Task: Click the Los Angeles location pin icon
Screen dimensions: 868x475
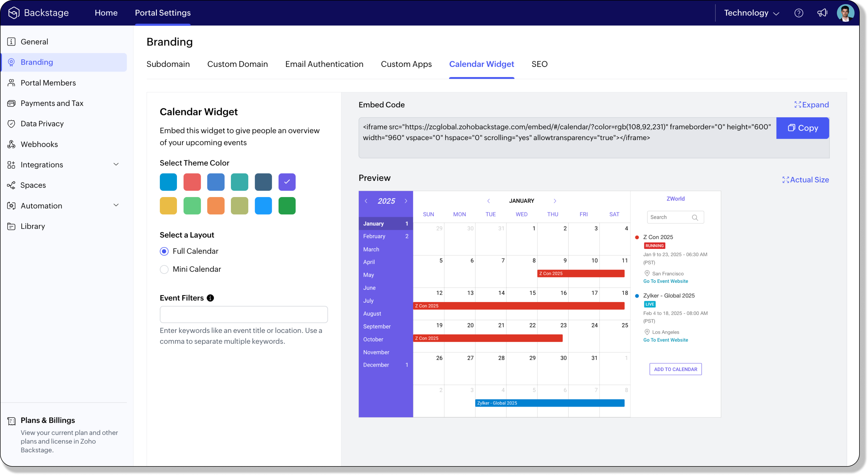Action: pyautogui.click(x=647, y=332)
